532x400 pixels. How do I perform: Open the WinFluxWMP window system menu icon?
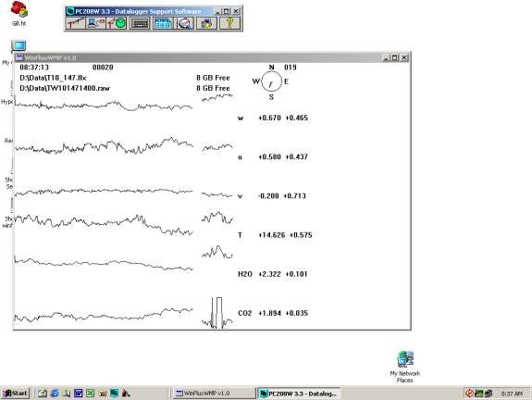click(19, 57)
